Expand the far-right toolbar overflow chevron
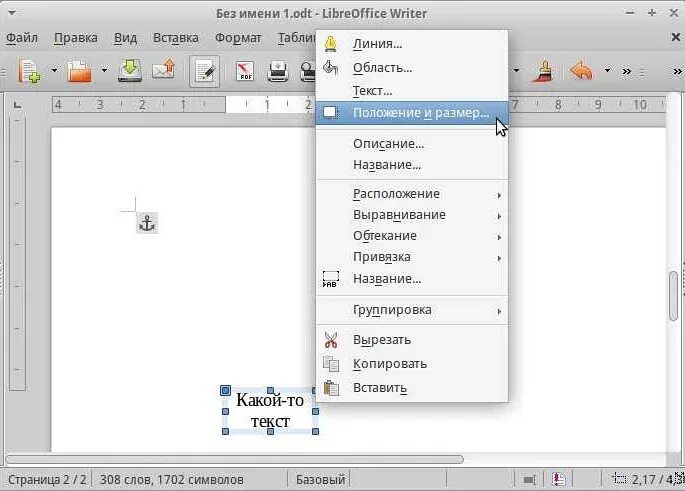This screenshot has height=491, width=685. pos(678,71)
